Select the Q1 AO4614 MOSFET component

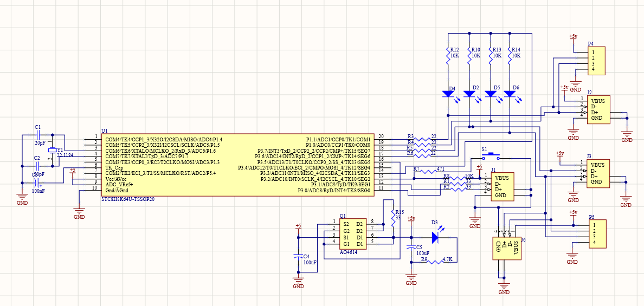pos(353,233)
